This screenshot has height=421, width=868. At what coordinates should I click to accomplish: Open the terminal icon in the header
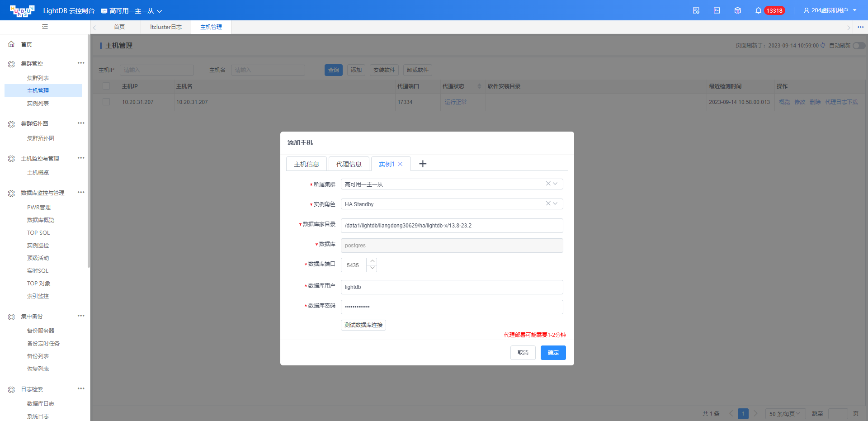717,10
